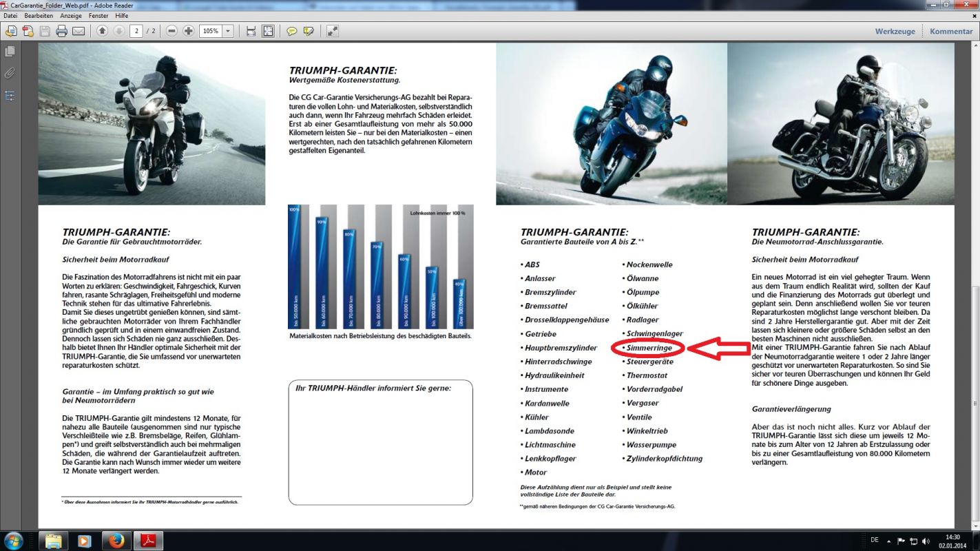Open the Fenster menu

[98, 15]
